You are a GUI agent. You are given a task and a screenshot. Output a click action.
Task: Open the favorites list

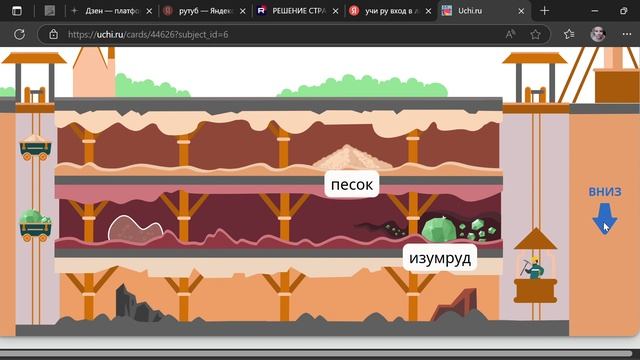click(569, 34)
